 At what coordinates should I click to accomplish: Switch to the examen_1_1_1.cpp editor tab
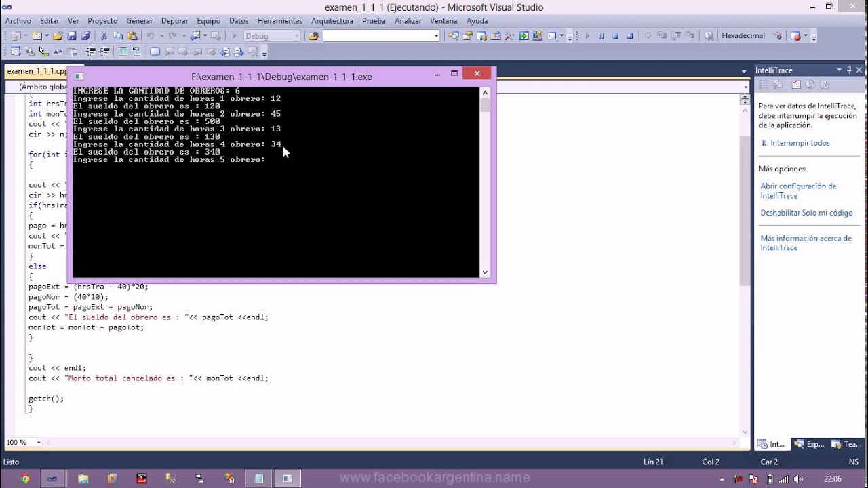coord(37,71)
